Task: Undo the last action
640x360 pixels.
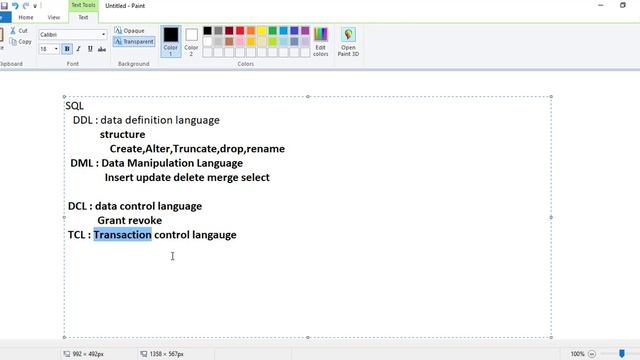Action: pyautogui.click(x=15, y=6)
